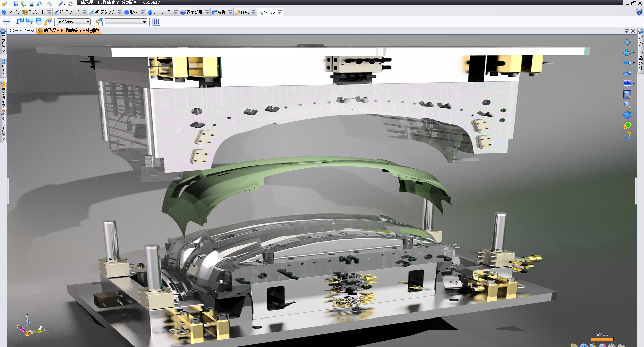Open the color palette rendering icon
Screen dimensions: 644x347
[x=627, y=125]
